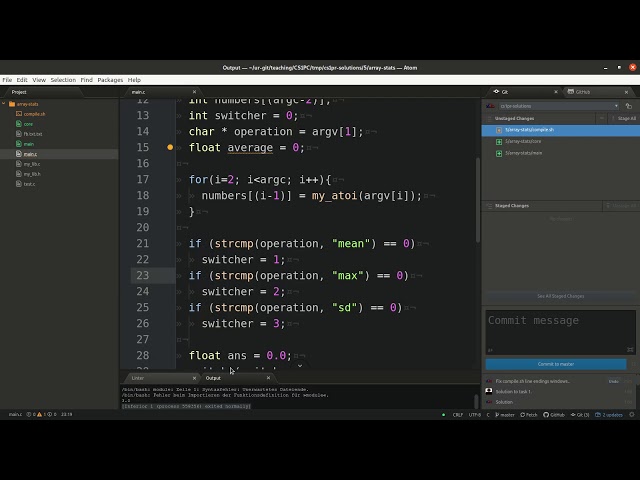Change UTF-8 encoding in status bar
Screen dimensions: 640x480
pos(475,415)
